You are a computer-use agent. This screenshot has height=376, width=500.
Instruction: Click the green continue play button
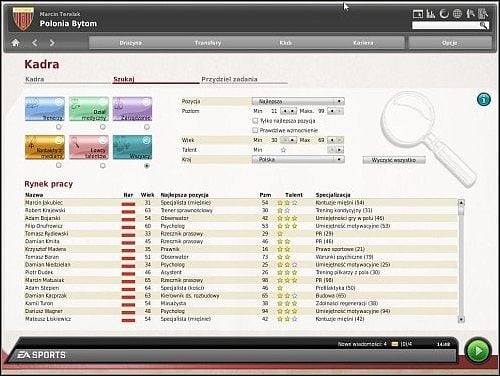coord(478,351)
